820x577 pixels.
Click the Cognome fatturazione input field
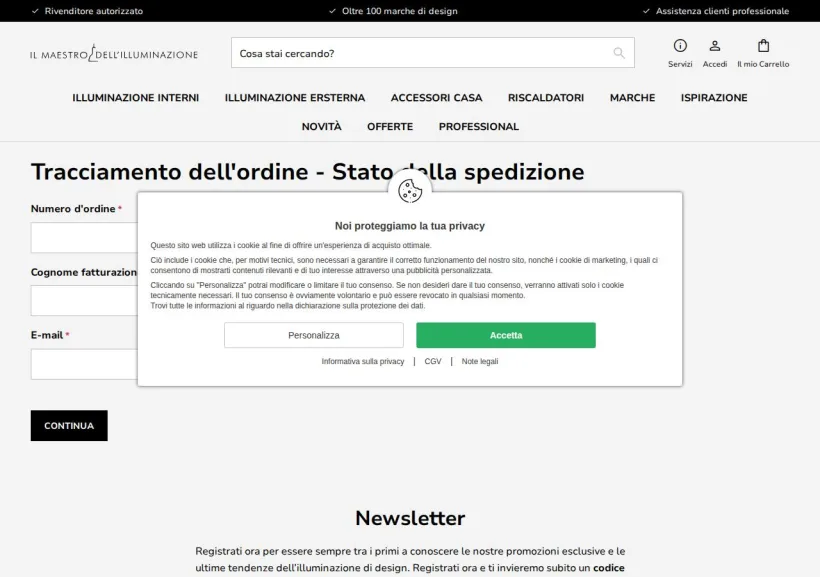coord(84,301)
